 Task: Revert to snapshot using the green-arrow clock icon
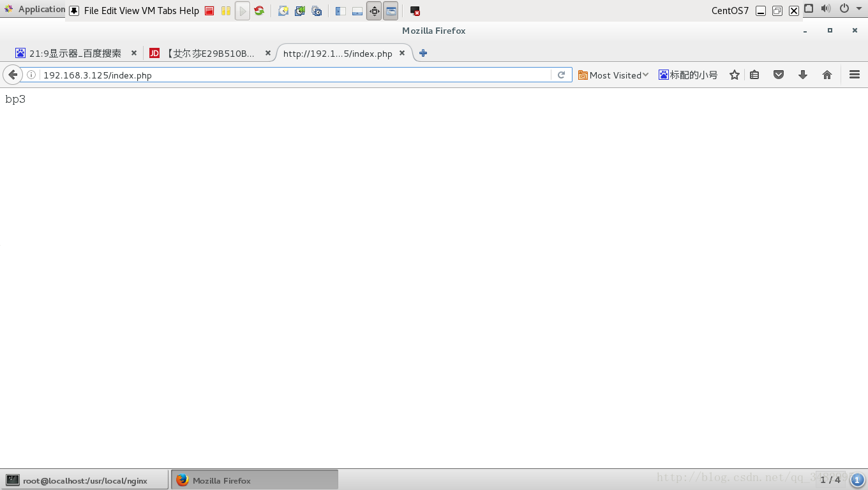300,11
